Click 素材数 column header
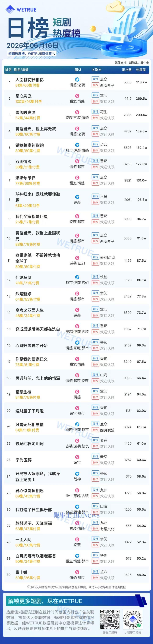The width and height of the screenshot is (153, 644). [127, 70]
